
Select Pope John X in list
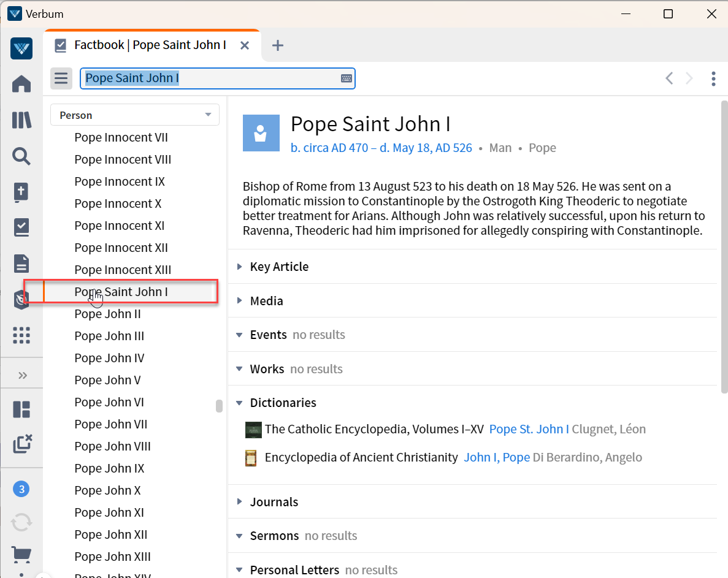tap(107, 490)
